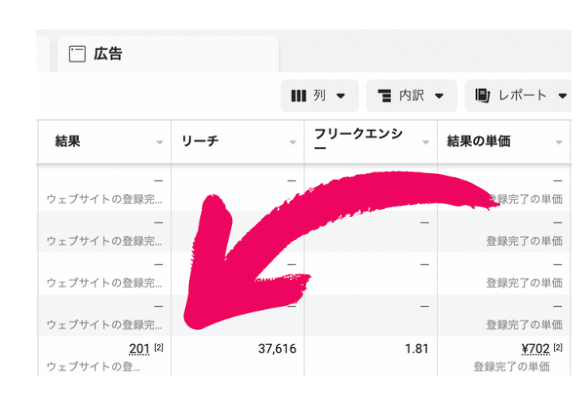Image resolution: width=588 pixels, height=414 pixels.
Task: Click the レポート report icon
Action: 483,96
